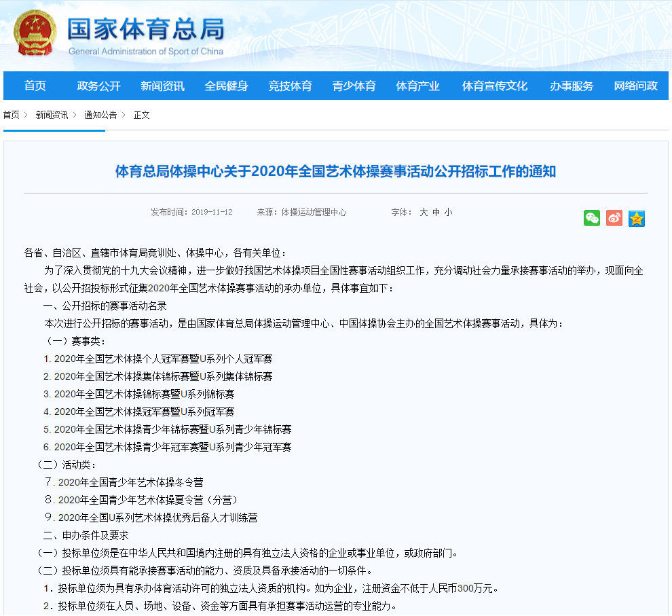Click source text 体操运动管理中心
The height and width of the screenshot is (616, 672).
[x=314, y=212]
